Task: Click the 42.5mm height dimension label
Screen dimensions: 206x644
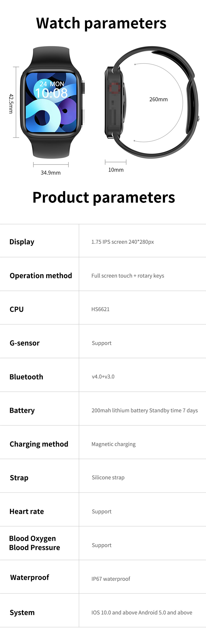Action: tap(11, 104)
